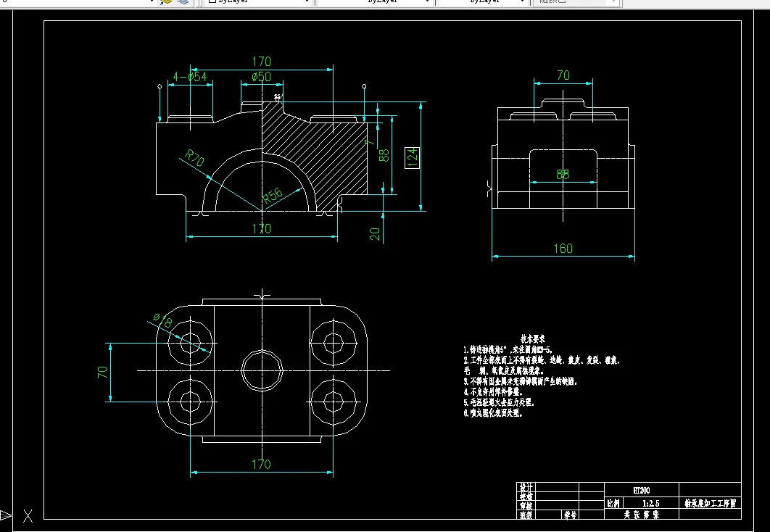The width and height of the screenshot is (770, 532).
Task: Select the R70 radius dimension label
Action: click(194, 158)
